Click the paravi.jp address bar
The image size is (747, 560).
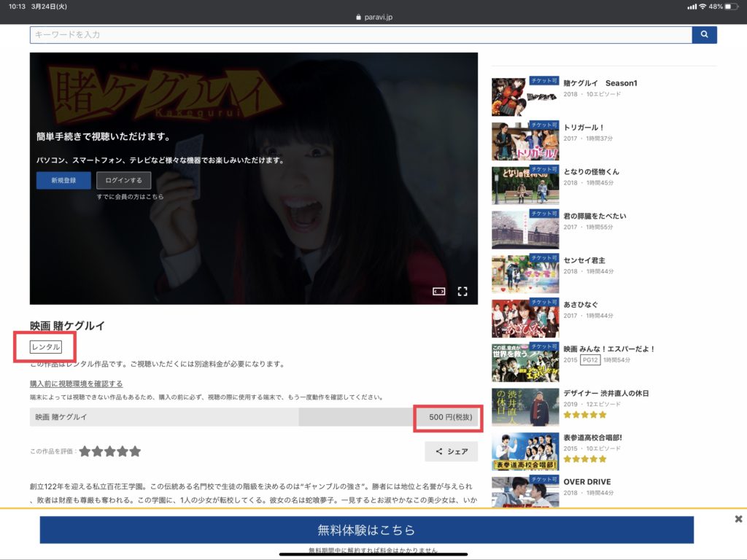374,17
